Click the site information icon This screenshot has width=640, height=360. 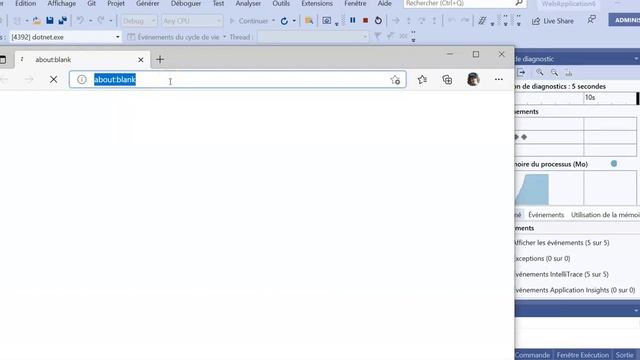point(82,80)
